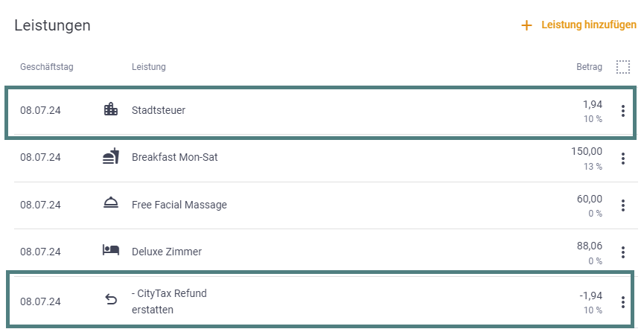Open three-dot menu for Free Facial Massage
This screenshot has height=329, width=644.
coord(622,205)
